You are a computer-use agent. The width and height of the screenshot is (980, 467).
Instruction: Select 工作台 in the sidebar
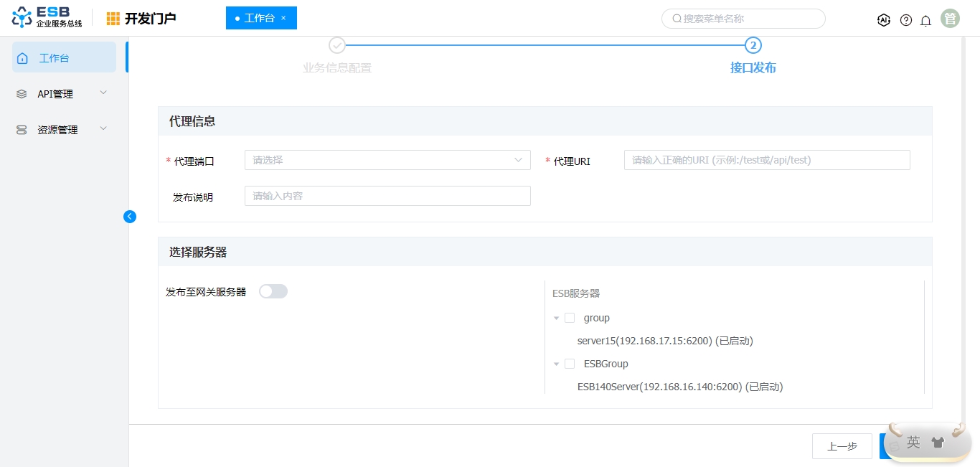click(64, 58)
